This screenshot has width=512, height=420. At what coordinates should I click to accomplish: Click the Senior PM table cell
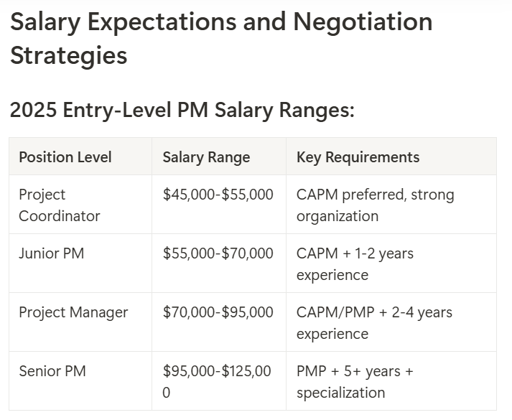52,371
